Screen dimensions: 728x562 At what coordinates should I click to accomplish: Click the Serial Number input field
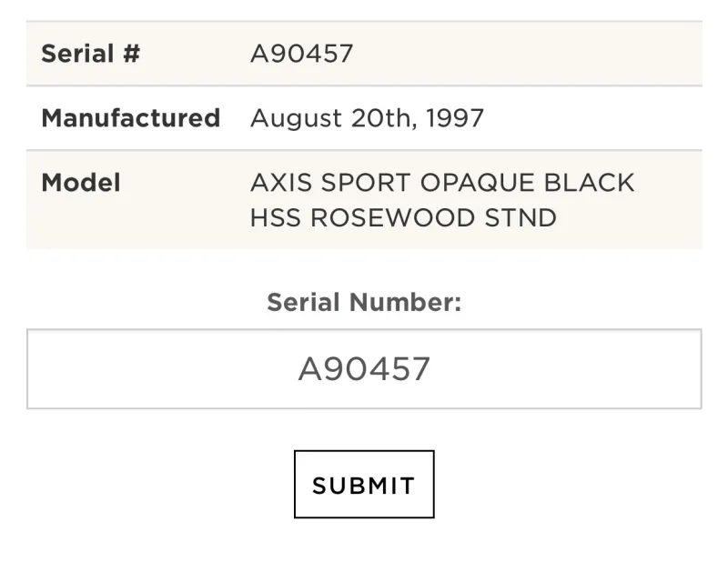point(364,369)
